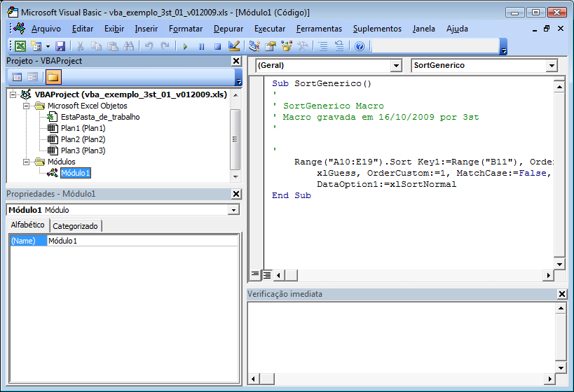Open the Properties Window icon
The width and height of the screenshot is (574, 392).
coord(270,46)
